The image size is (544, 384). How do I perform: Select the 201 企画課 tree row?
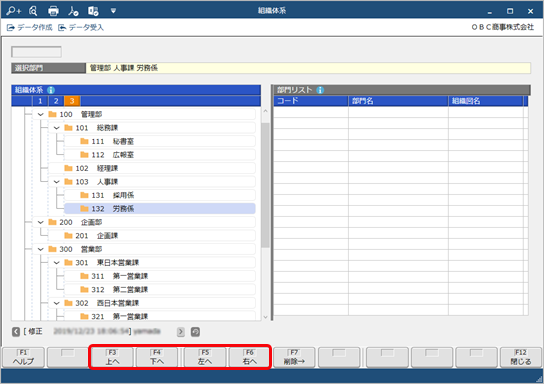(x=152, y=236)
